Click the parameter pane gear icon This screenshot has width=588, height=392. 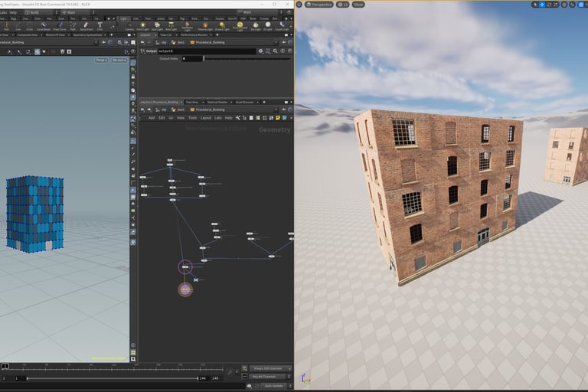click(x=261, y=51)
